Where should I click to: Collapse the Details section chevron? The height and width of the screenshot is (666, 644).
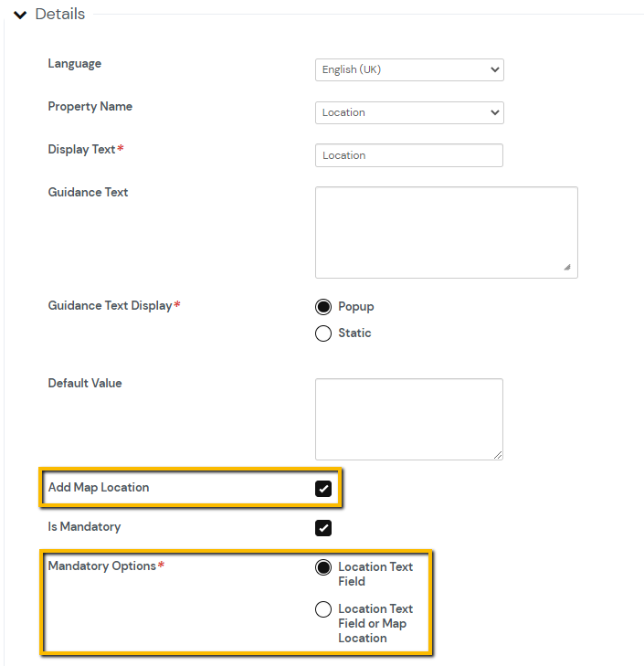click(20, 15)
